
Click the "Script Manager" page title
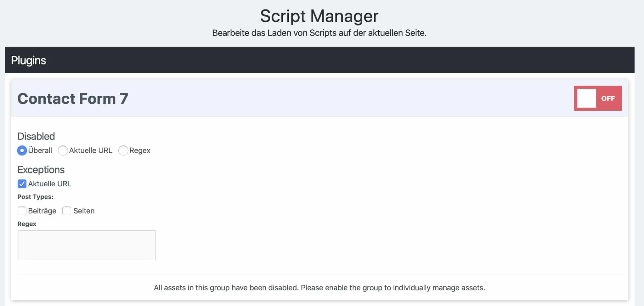[319, 16]
